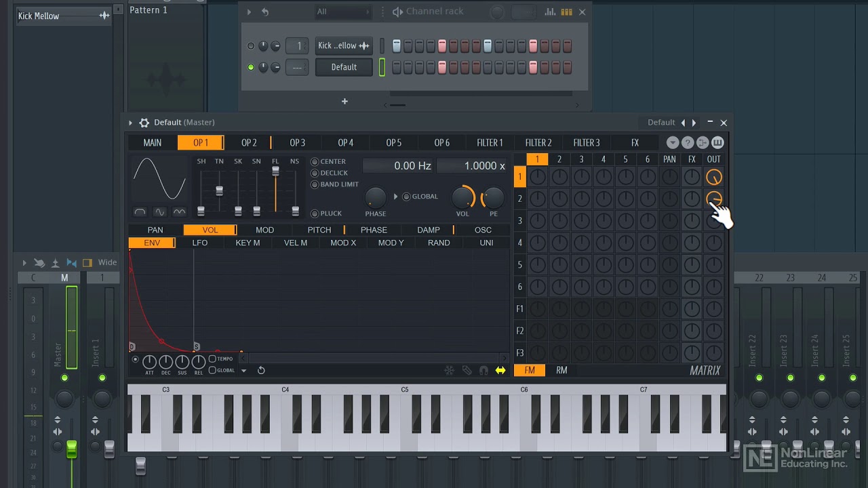Click the yellow slide arrows icon
This screenshot has width=868, height=488.
500,370
